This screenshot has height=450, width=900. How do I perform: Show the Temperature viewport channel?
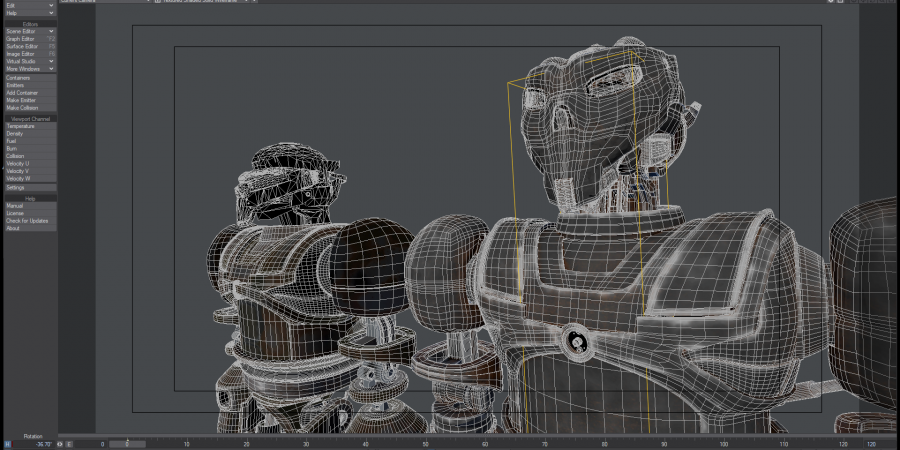[30, 126]
